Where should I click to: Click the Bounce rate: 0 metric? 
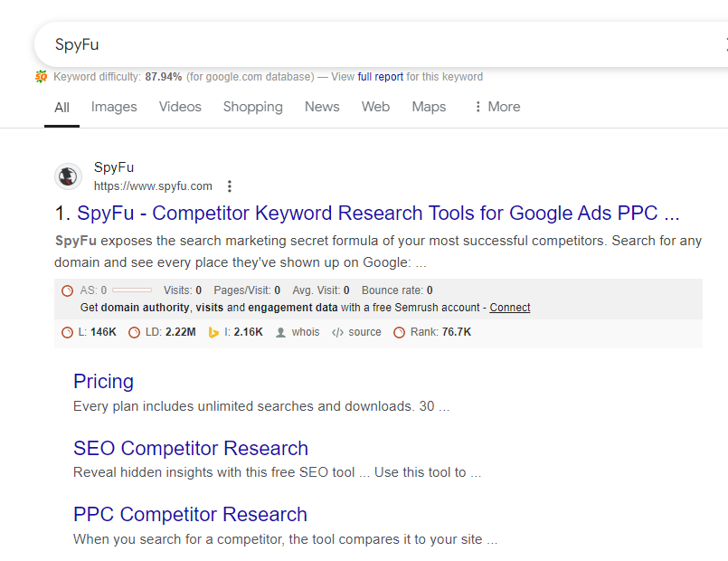[x=397, y=290]
